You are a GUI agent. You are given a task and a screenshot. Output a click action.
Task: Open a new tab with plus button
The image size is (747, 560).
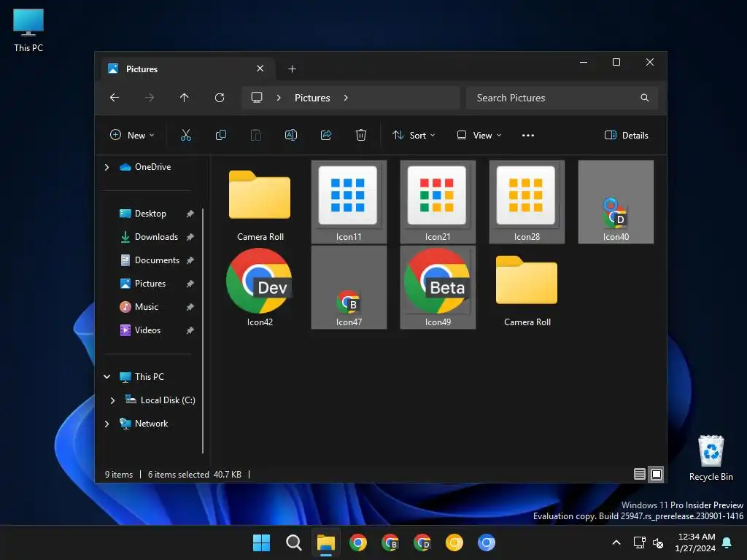292,69
